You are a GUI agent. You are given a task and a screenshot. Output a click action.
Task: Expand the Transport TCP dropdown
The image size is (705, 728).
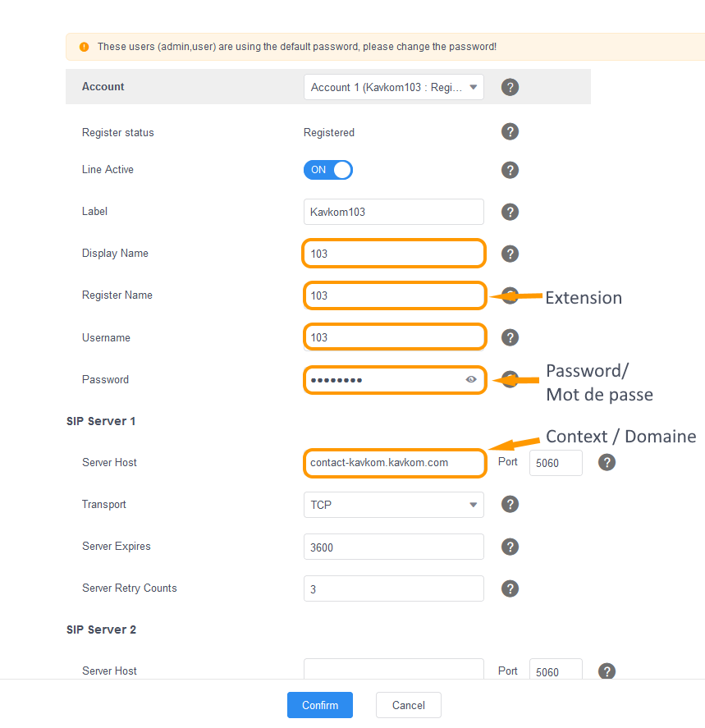(x=393, y=505)
